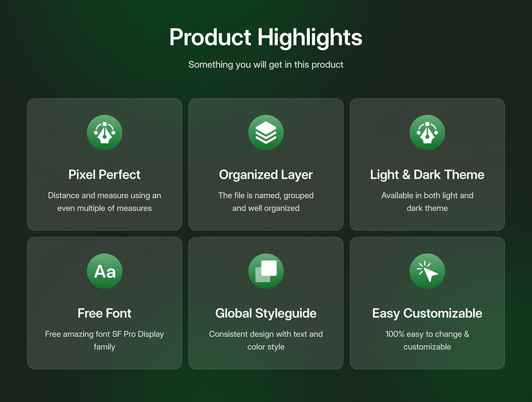Select the Light & Dark Theme title
The image size is (532, 402).
tap(427, 175)
